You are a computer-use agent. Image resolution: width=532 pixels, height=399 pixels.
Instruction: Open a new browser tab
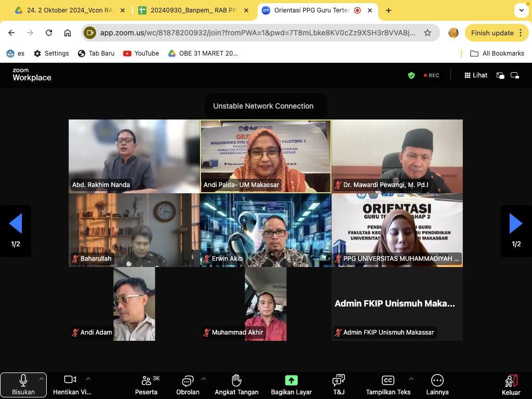389,10
